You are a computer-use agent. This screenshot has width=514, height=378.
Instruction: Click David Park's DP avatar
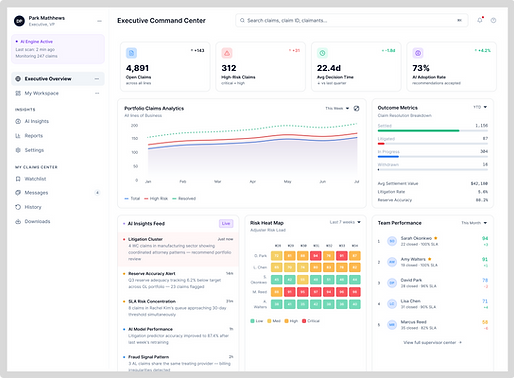pos(392,283)
